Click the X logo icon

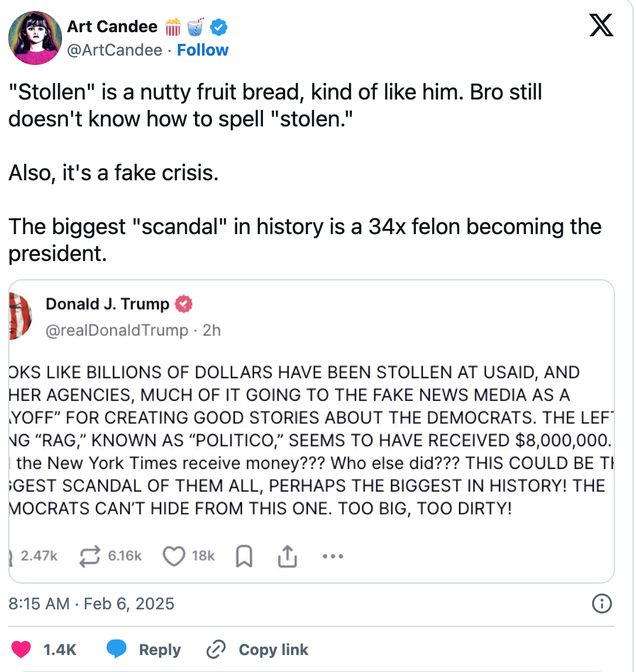tap(601, 26)
